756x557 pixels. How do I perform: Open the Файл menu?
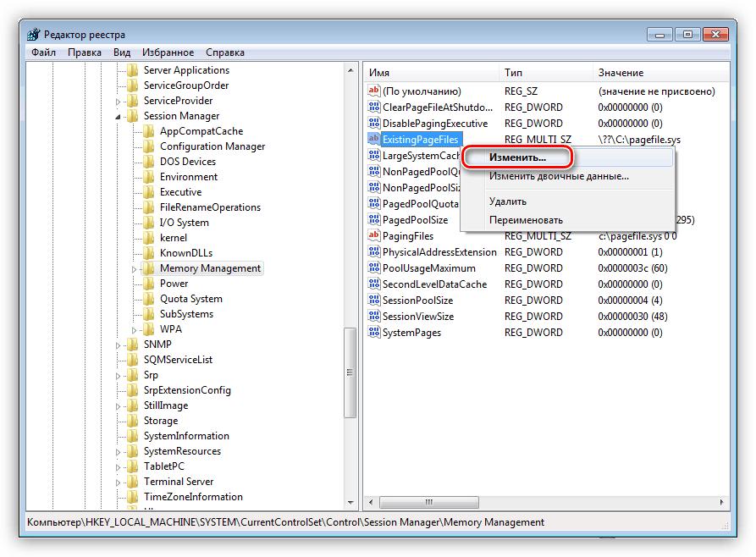tap(43, 52)
